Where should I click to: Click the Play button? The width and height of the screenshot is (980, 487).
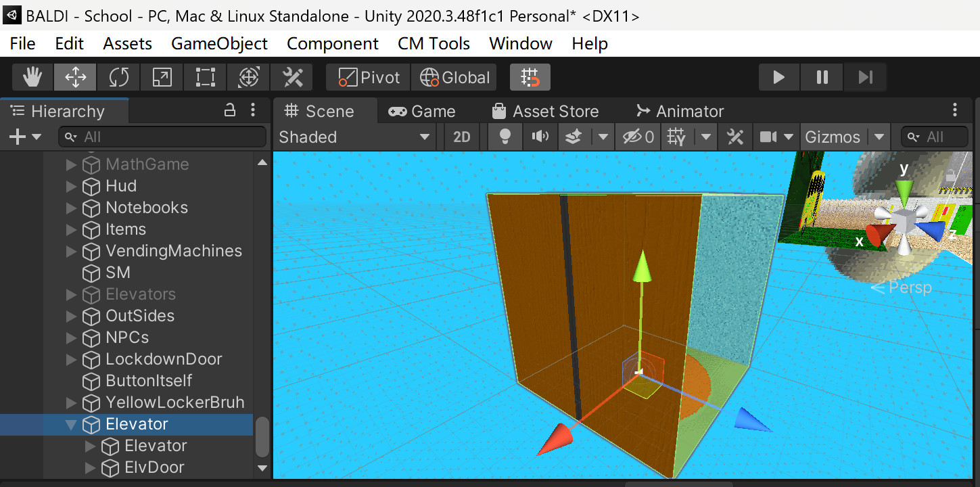[778, 77]
